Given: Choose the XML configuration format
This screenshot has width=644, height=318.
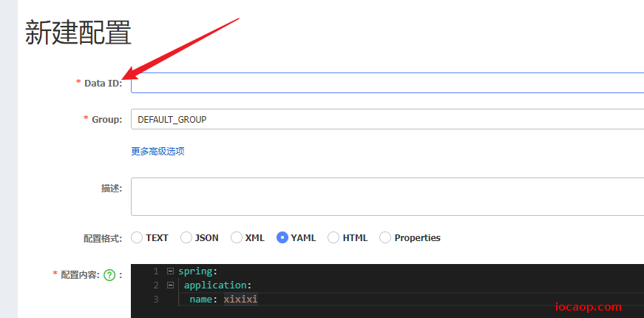Looking at the screenshot, I should 237,237.
